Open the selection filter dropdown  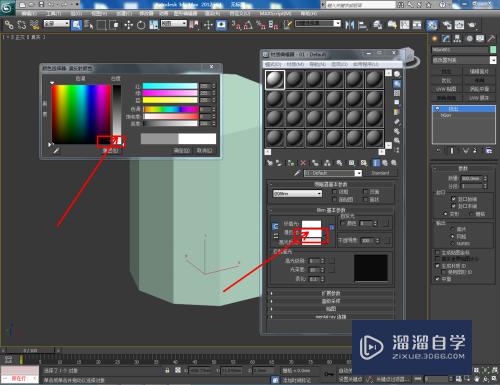[57, 24]
